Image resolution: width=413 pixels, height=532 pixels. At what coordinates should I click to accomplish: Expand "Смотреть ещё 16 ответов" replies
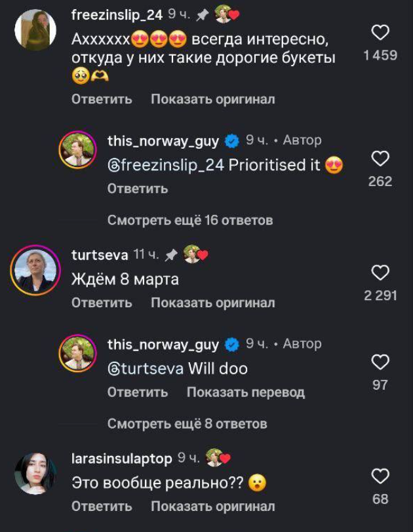click(x=189, y=220)
